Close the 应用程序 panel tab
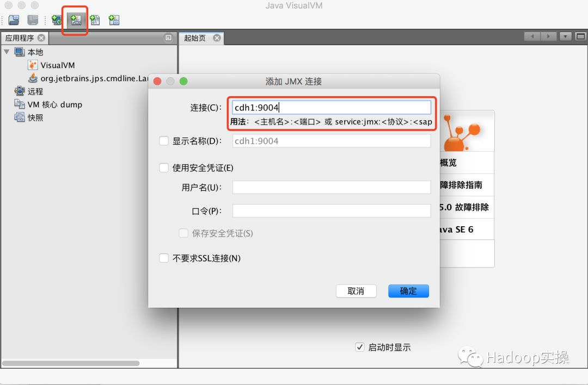588x385 pixels. click(41, 38)
